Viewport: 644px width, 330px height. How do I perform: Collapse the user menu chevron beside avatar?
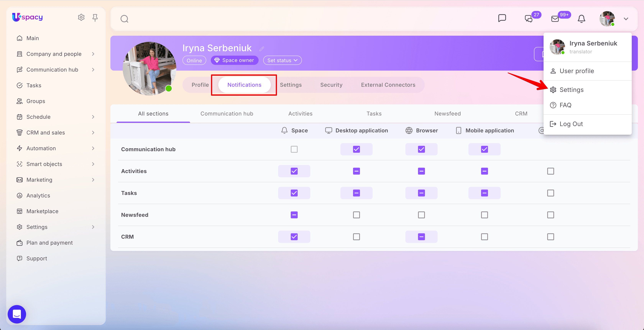626,19
